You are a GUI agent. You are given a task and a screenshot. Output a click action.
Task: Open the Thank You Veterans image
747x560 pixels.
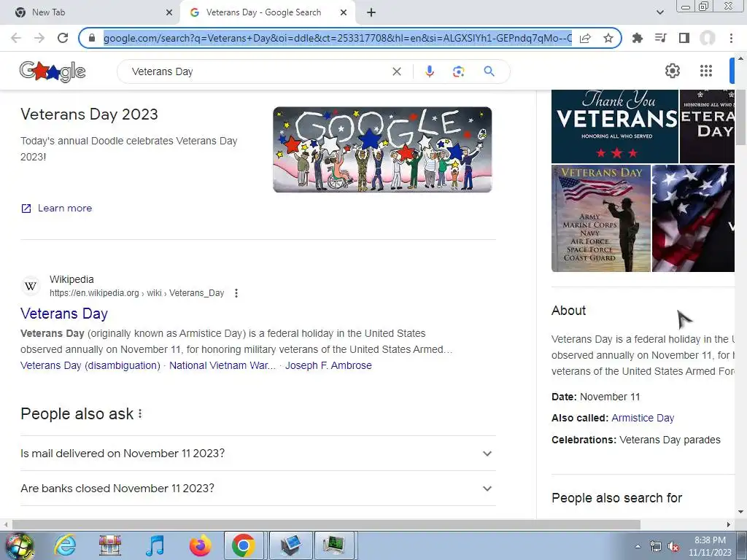pyautogui.click(x=614, y=126)
